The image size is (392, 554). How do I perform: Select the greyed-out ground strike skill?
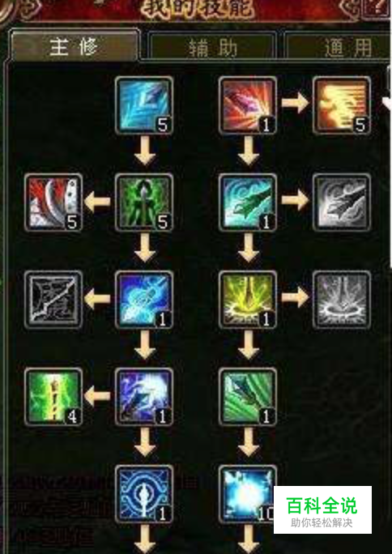(342, 300)
